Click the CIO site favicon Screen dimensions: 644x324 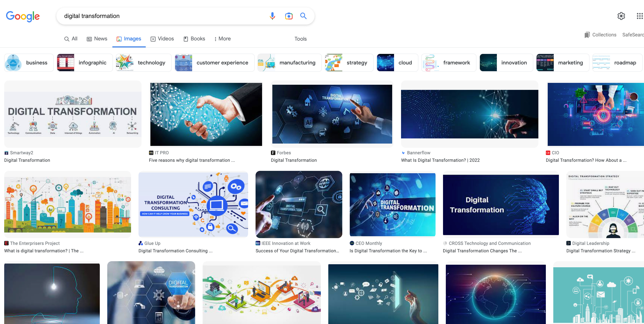point(548,153)
